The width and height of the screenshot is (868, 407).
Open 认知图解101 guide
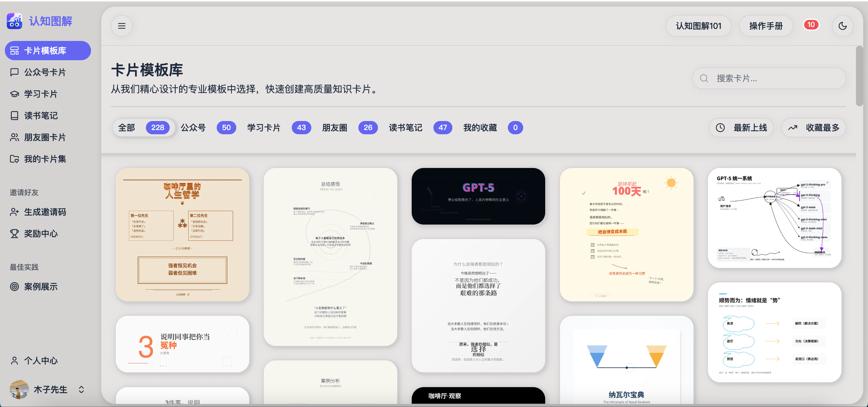click(699, 26)
